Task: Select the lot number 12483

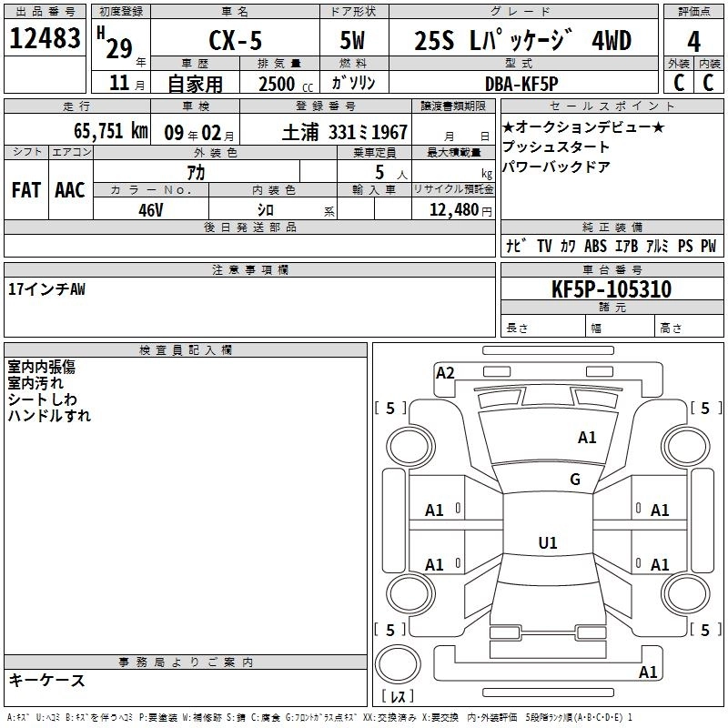Action: tap(45, 40)
